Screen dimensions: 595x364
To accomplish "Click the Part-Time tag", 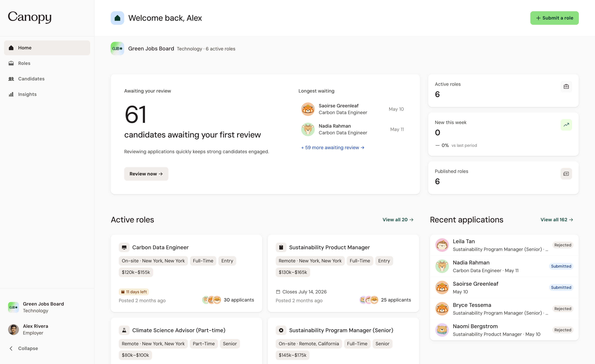I will pyautogui.click(x=204, y=344).
